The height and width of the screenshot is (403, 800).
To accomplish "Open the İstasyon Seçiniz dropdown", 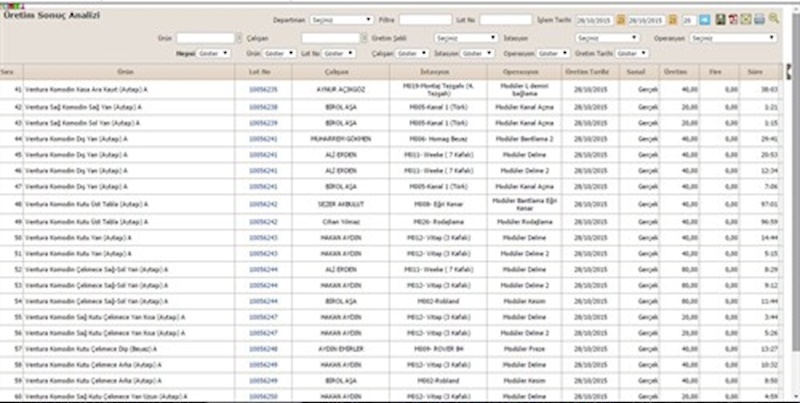I will click(x=607, y=38).
